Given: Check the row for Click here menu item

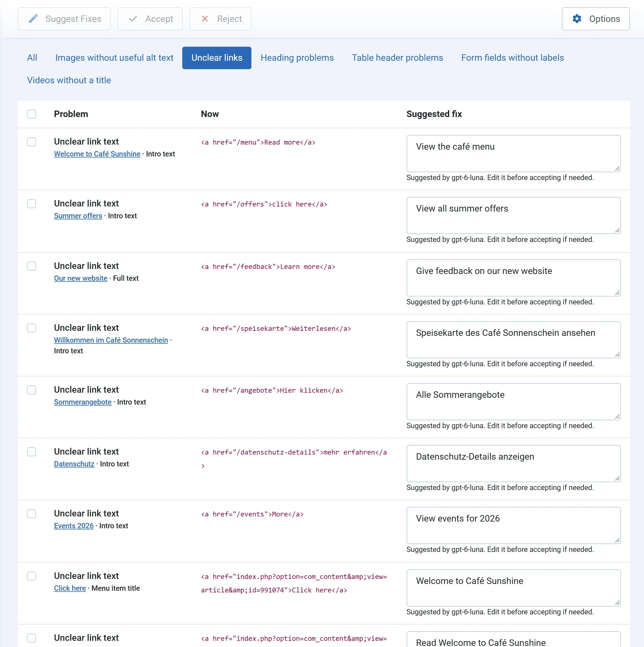Looking at the screenshot, I should click(31, 576).
